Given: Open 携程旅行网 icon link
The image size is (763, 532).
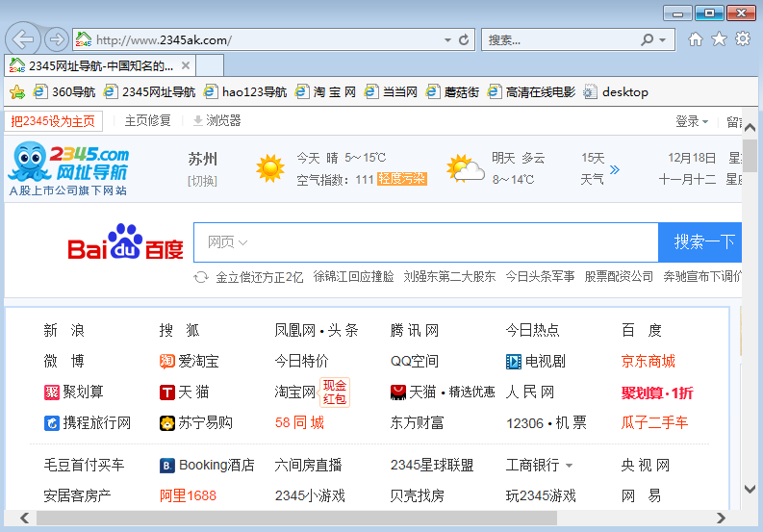Looking at the screenshot, I should click(x=88, y=423).
